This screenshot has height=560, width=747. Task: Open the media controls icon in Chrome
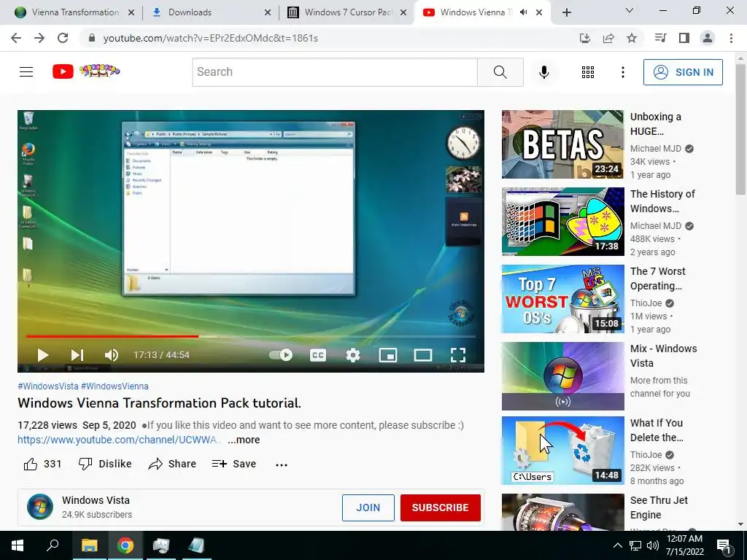point(660,38)
